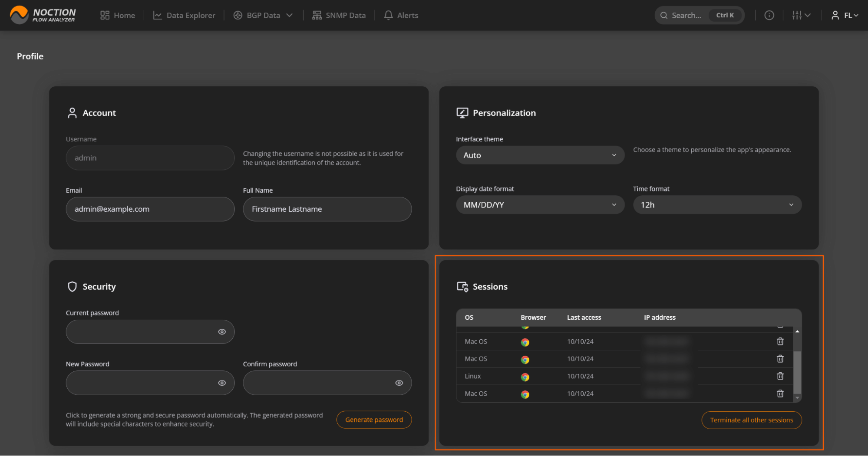
Task: Click the Linux session's 10/10/24 date
Action: [580, 376]
